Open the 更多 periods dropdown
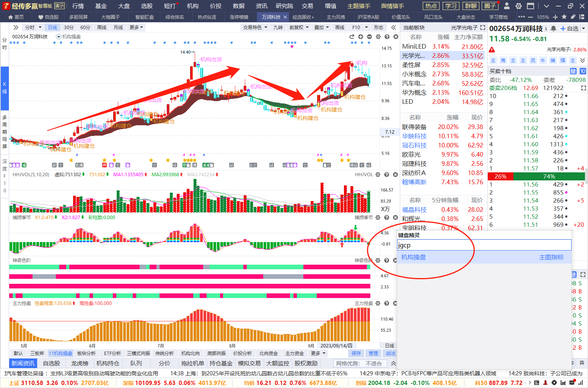The width and height of the screenshot is (588, 388). [x=136, y=28]
